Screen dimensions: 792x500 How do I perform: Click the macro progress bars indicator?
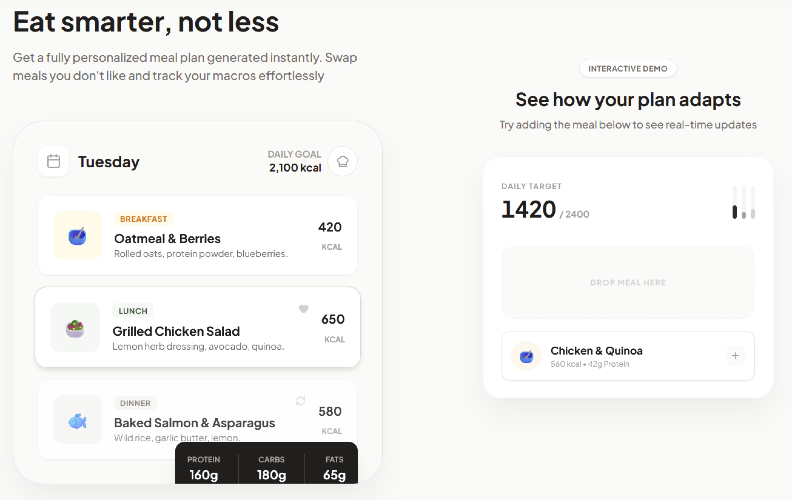(743, 202)
